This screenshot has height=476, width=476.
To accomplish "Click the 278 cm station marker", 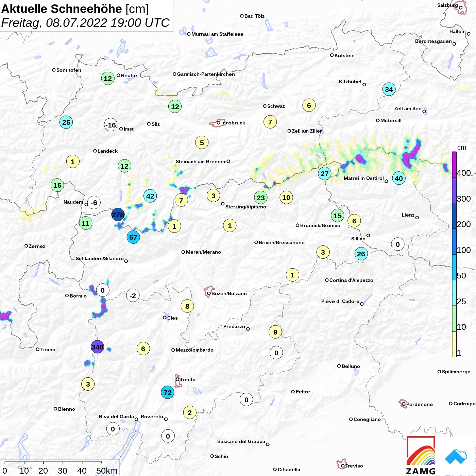I will point(118,215).
